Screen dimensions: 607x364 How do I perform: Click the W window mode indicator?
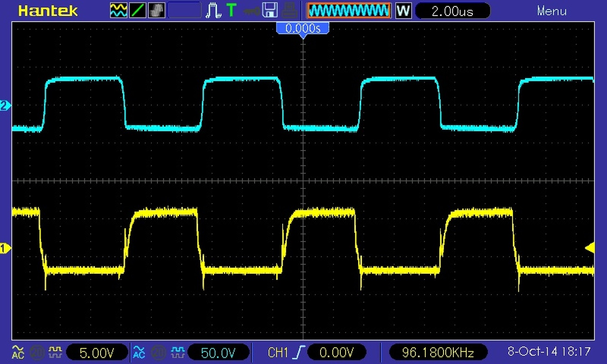click(403, 10)
